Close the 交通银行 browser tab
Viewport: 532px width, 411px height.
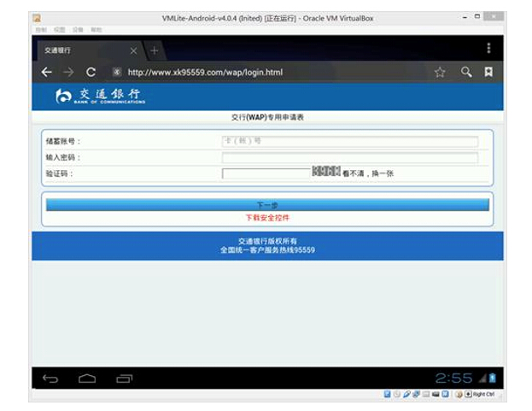(x=134, y=51)
